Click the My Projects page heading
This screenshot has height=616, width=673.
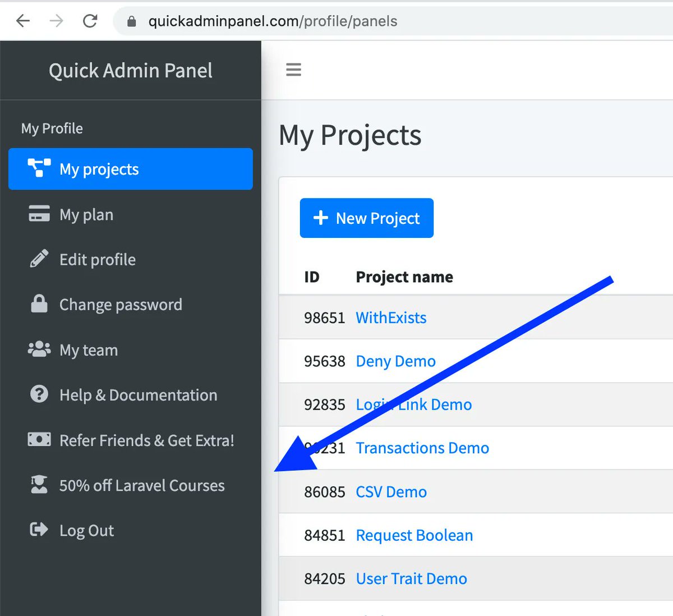[350, 136]
